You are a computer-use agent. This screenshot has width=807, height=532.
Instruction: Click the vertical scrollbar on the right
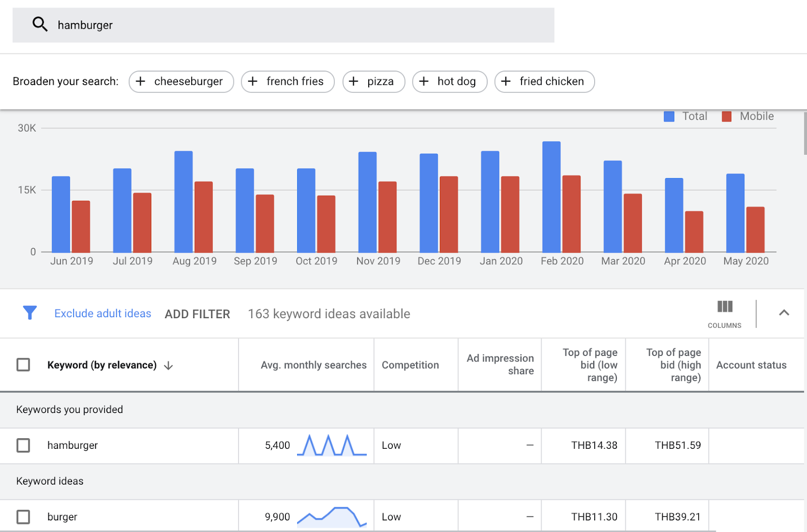(x=805, y=134)
